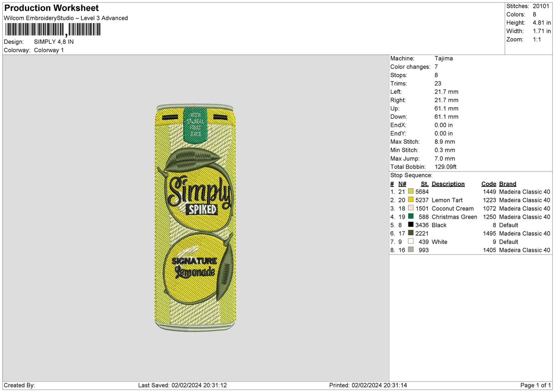Pick the yellow-green swatch in stop 1
The image size is (555, 392).
(411, 191)
